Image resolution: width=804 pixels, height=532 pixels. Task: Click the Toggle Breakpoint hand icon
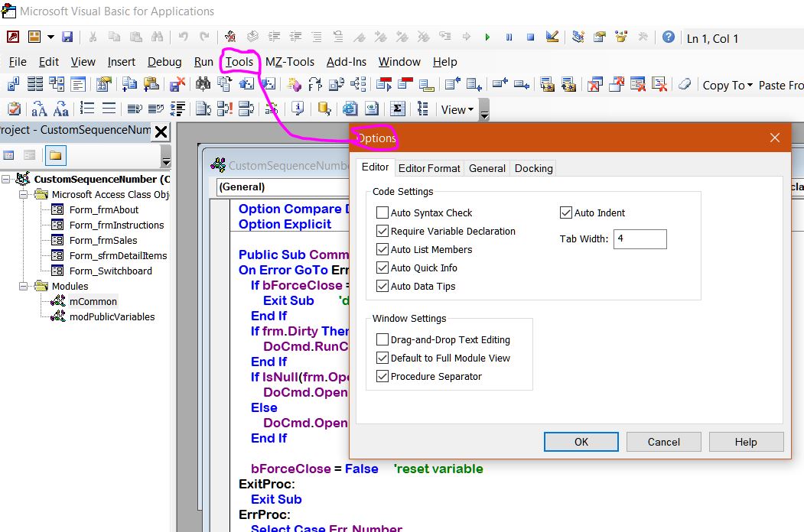[x=230, y=37]
